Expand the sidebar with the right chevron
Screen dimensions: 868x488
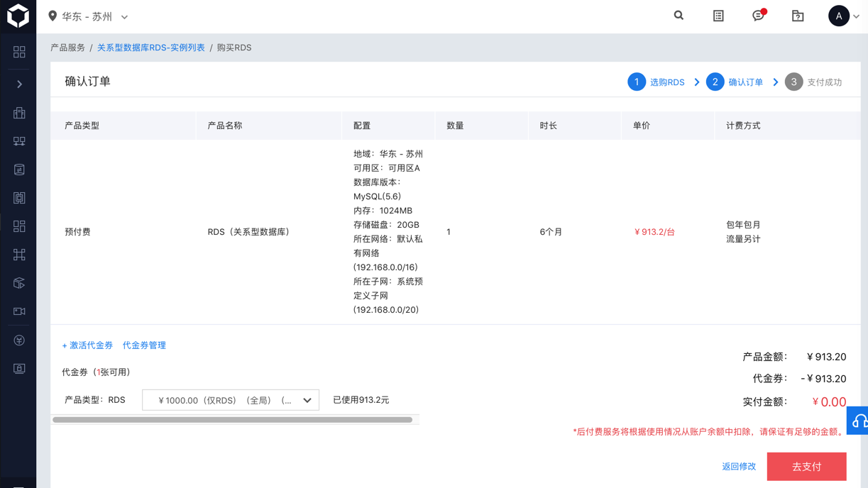coord(19,84)
